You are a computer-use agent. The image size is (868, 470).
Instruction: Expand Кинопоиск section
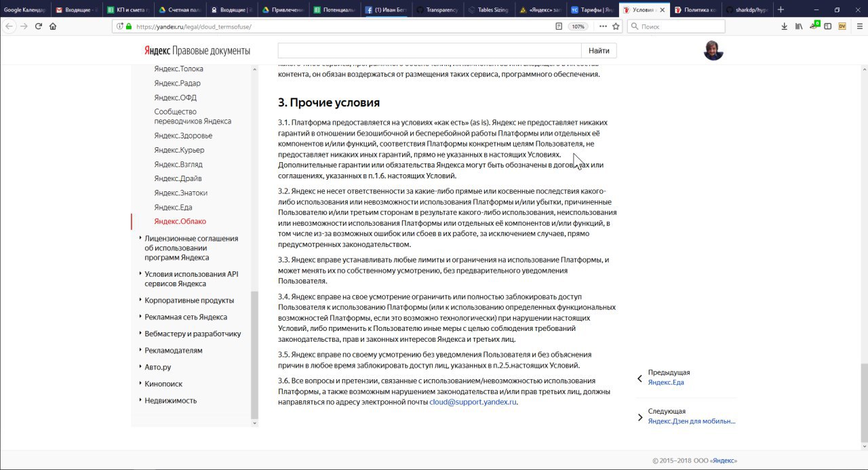[x=163, y=384]
